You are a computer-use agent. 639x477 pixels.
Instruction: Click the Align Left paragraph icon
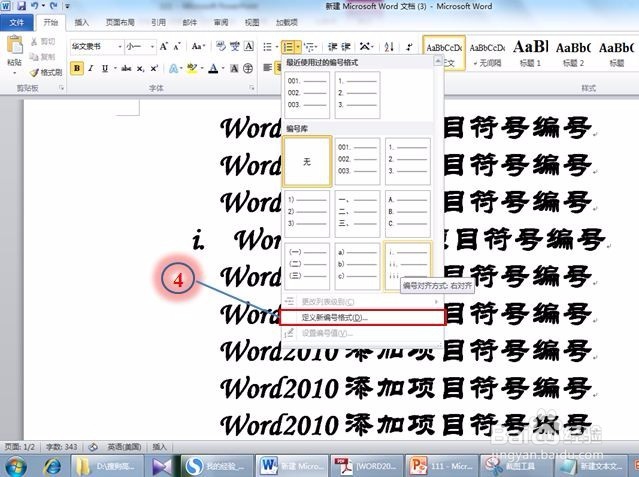[267, 68]
